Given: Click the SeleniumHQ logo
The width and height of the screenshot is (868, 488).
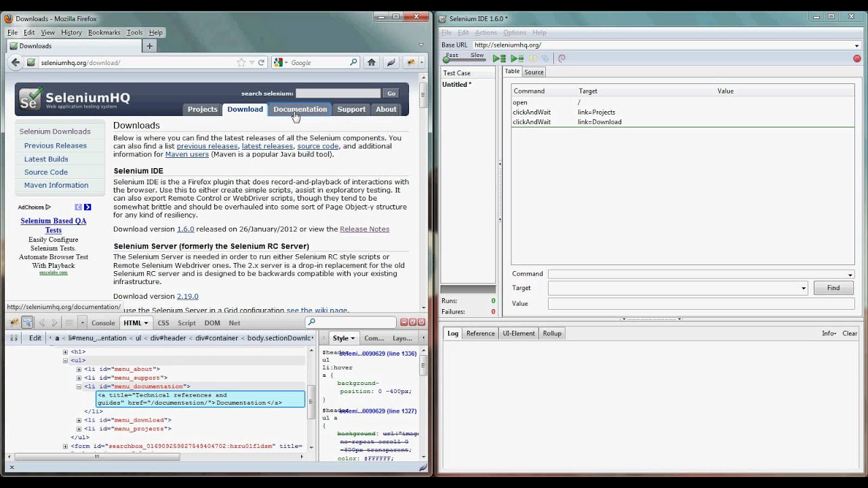Looking at the screenshot, I should 75,100.
